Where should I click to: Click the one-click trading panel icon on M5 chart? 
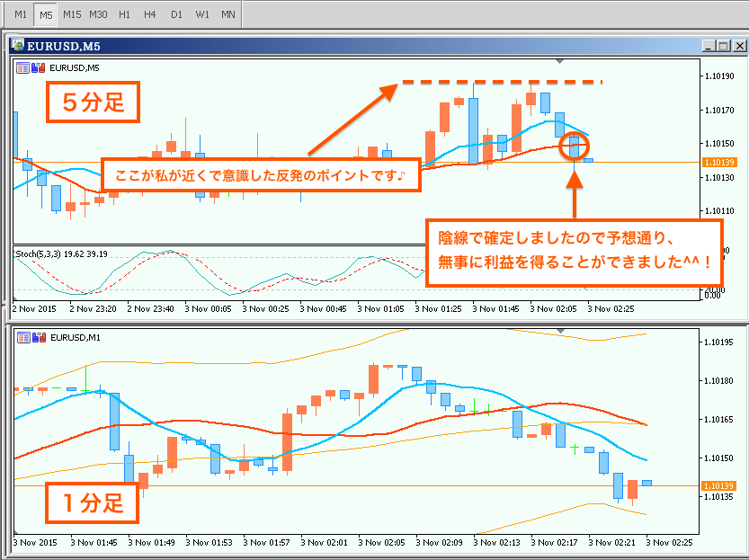pos(23,67)
